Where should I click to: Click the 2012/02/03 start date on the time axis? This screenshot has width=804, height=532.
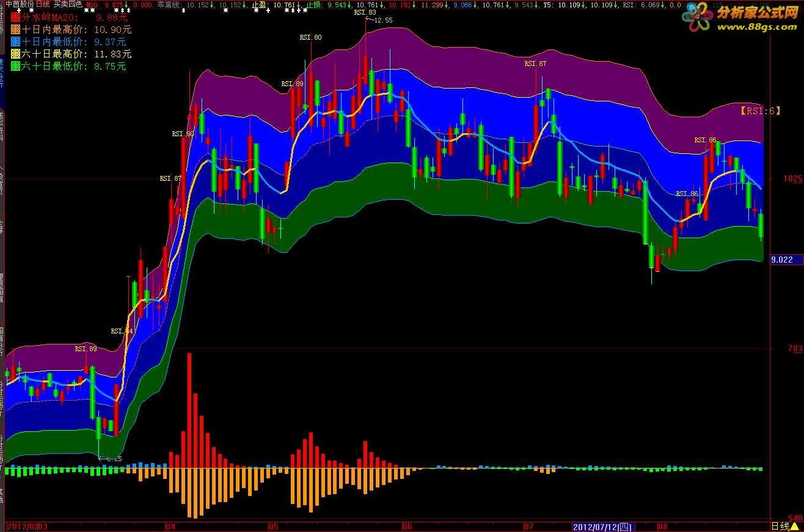pos(26,526)
